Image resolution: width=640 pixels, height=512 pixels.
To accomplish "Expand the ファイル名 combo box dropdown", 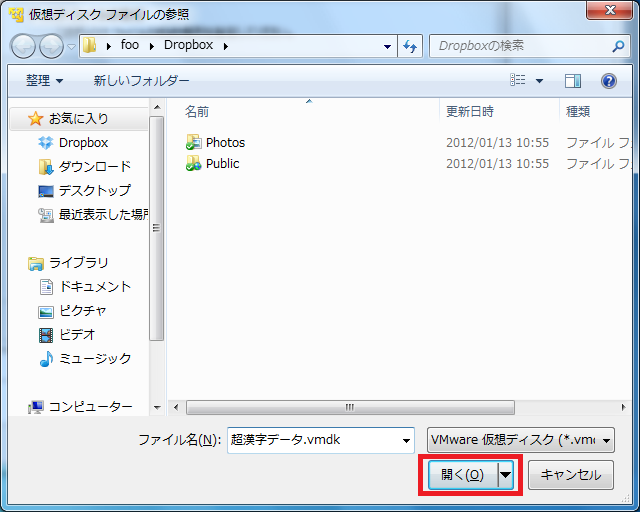I will 406,440.
